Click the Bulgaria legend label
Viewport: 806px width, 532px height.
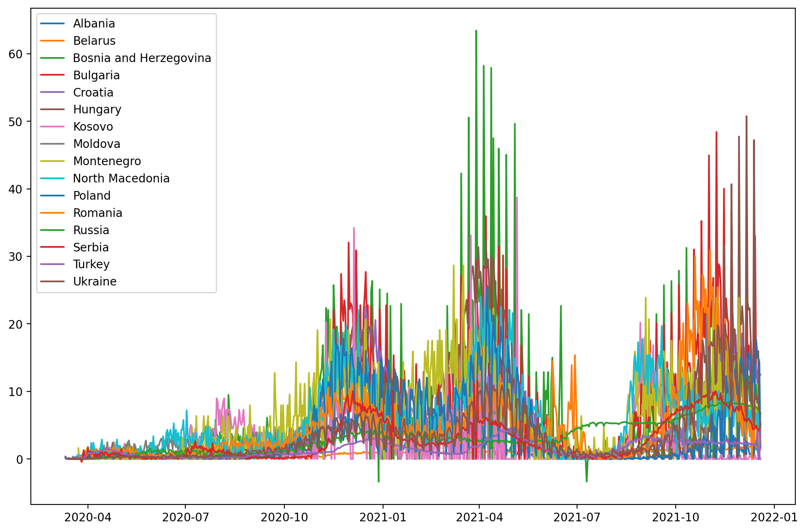tap(97, 76)
